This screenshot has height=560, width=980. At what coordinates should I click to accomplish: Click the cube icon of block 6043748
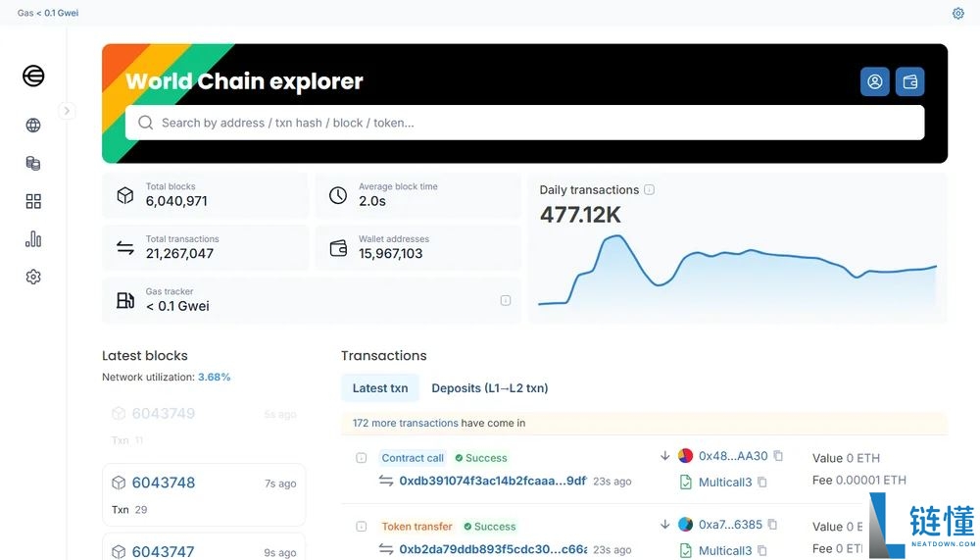tap(119, 483)
